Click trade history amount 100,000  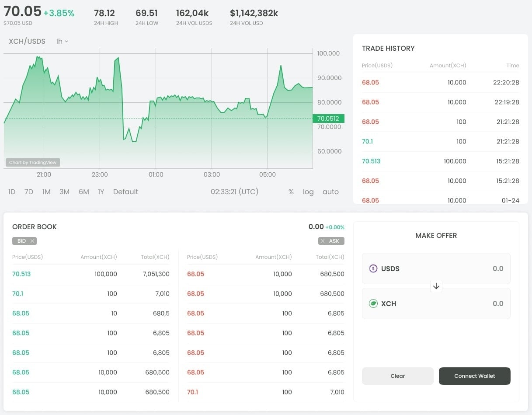coord(455,161)
